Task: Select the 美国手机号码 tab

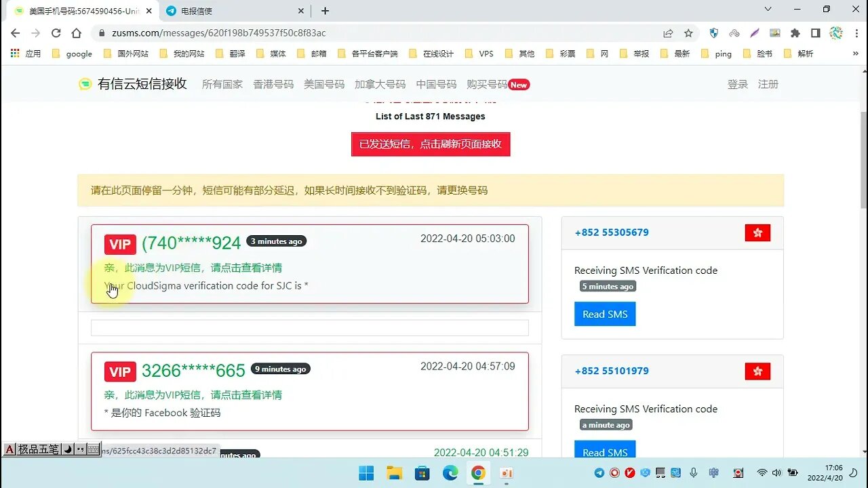Action: [83, 11]
